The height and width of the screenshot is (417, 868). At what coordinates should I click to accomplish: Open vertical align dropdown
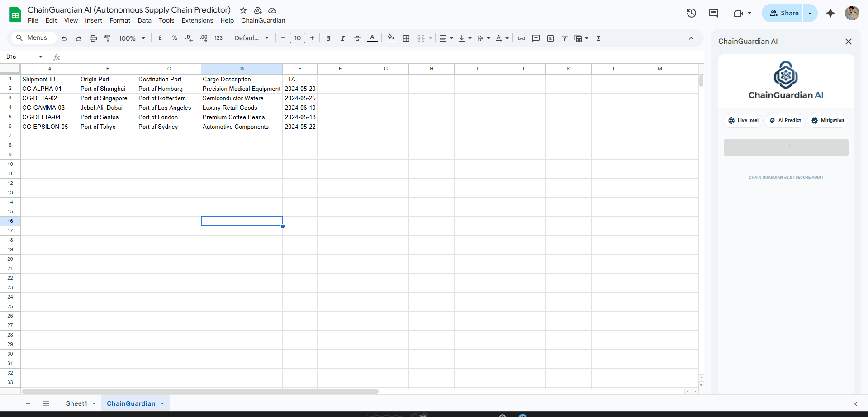(x=465, y=38)
